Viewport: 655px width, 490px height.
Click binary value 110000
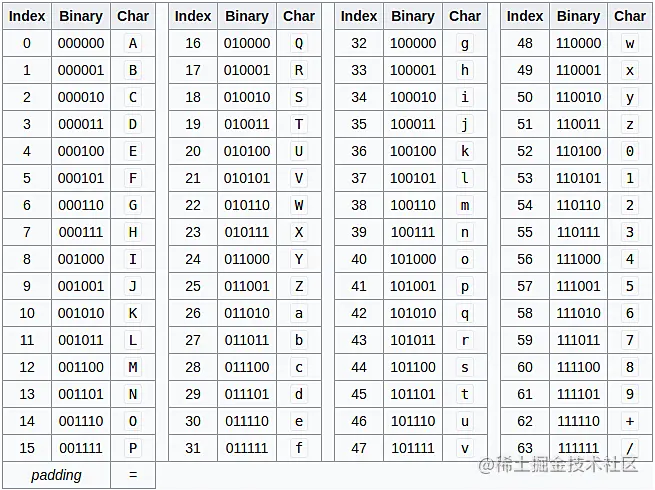[579, 43]
